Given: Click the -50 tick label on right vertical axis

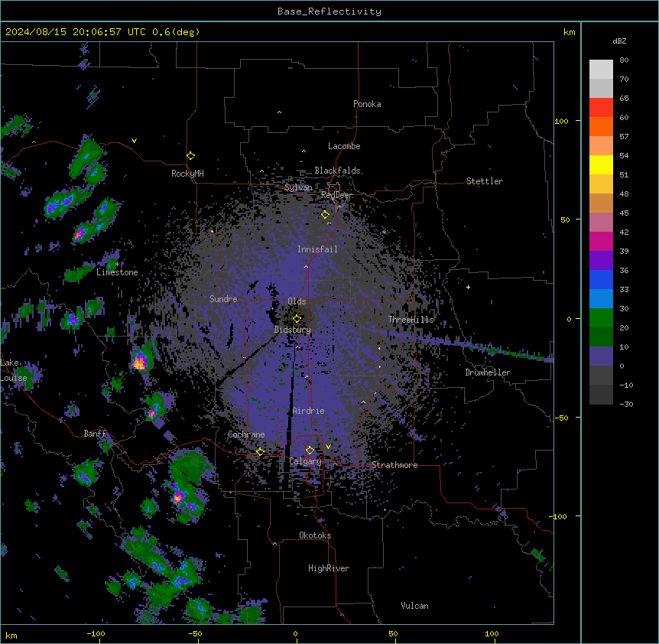Looking at the screenshot, I should point(561,418).
